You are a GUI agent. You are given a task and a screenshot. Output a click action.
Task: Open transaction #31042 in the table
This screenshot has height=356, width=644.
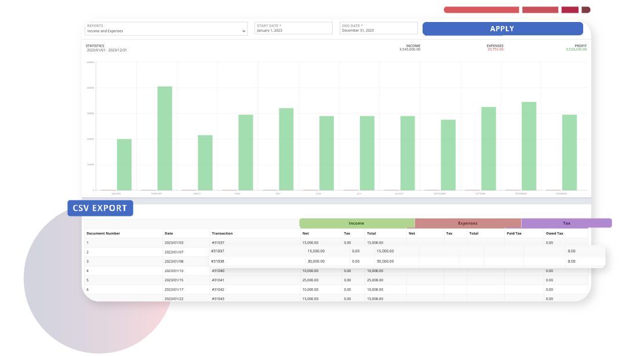click(218, 289)
